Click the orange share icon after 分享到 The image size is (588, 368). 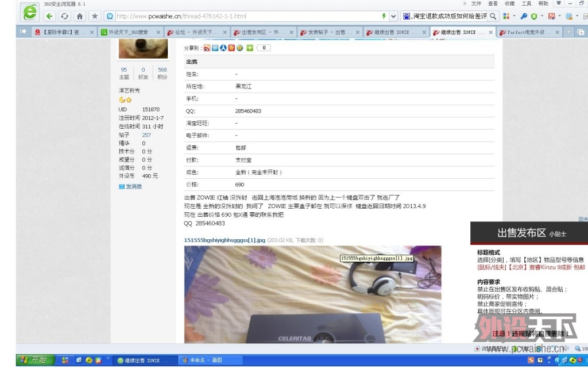tap(207, 48)
